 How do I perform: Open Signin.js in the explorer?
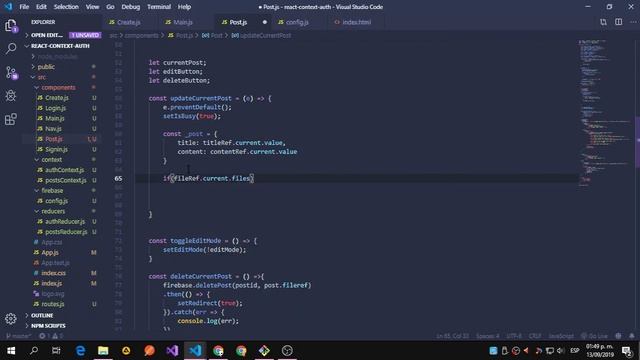pos(56,149)
